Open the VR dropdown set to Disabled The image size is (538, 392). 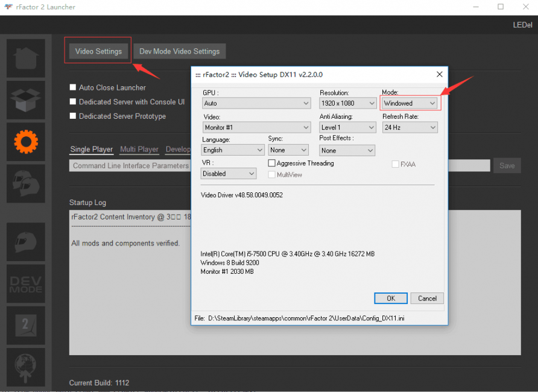pyautogui.click(x=229, y=174)
